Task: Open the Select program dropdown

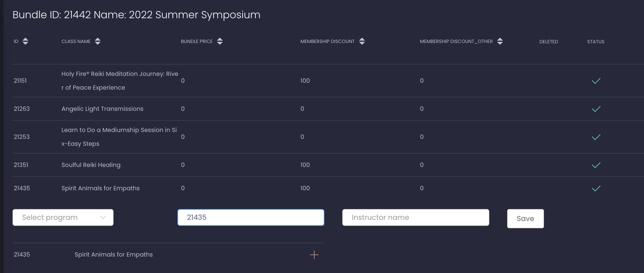Action: click(63, 217)
